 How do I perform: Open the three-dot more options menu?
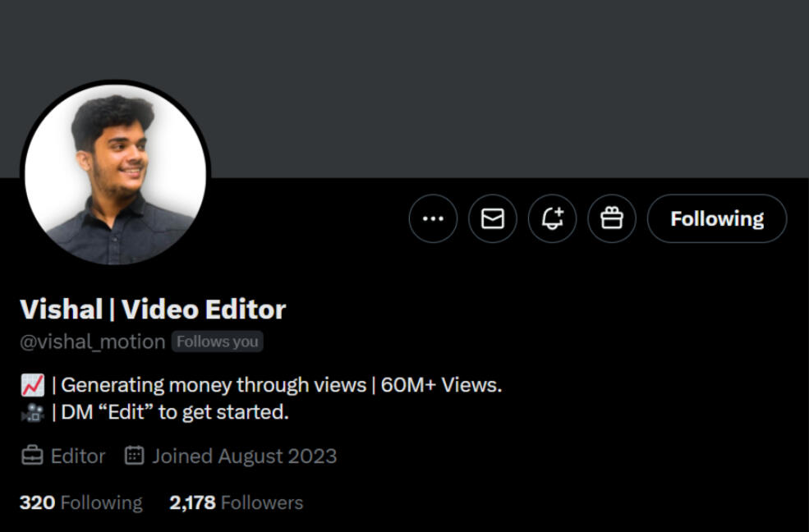433,218
